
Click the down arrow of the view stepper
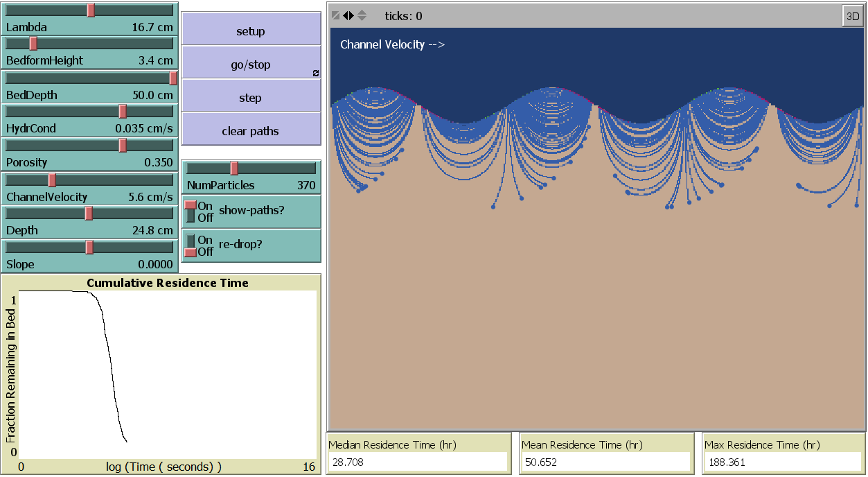[x=362, y=19]
